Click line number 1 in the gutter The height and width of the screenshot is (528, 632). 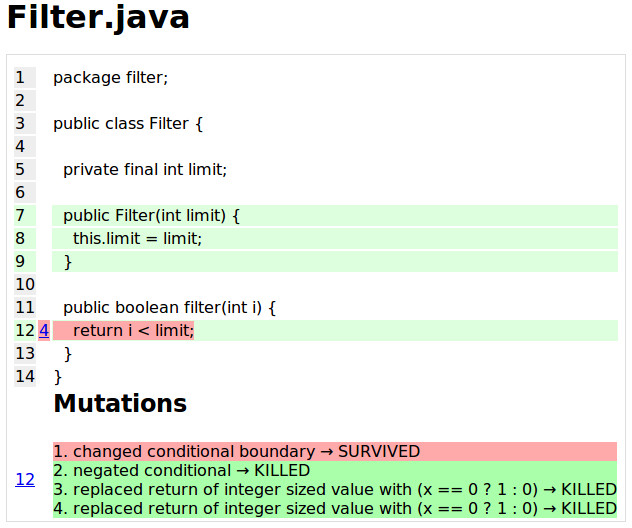(20, 77)
